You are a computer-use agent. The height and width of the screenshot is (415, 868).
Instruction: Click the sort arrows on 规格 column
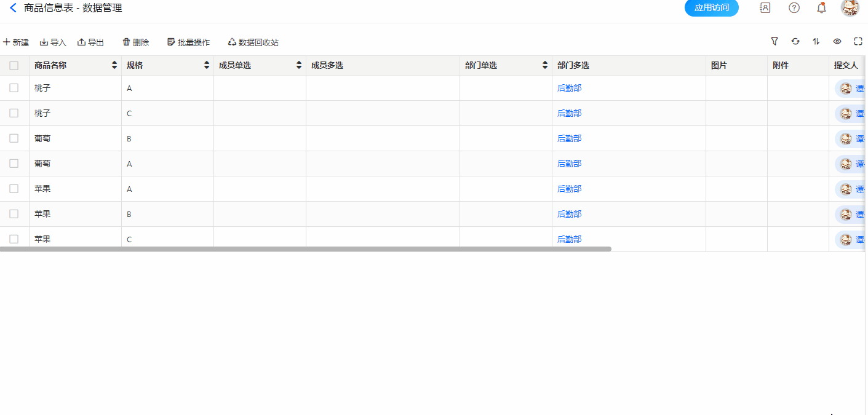coord(207,65)
